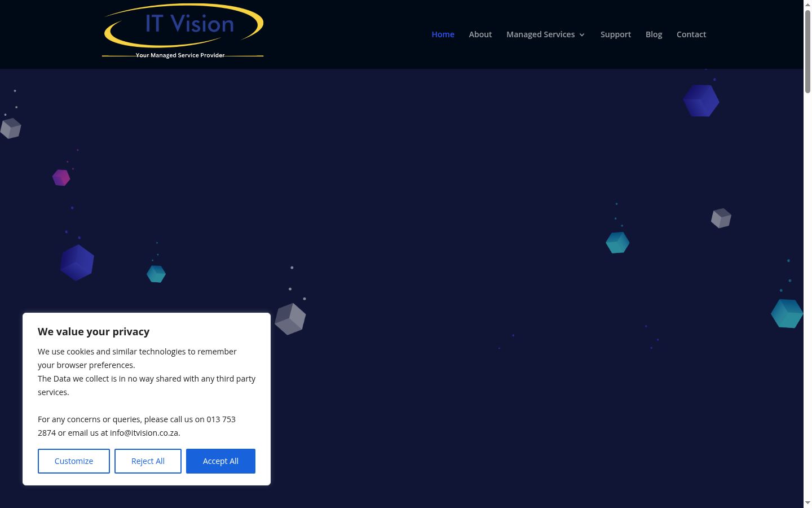Go to the About page
The image size is (812, 508).
click(480, 34)
